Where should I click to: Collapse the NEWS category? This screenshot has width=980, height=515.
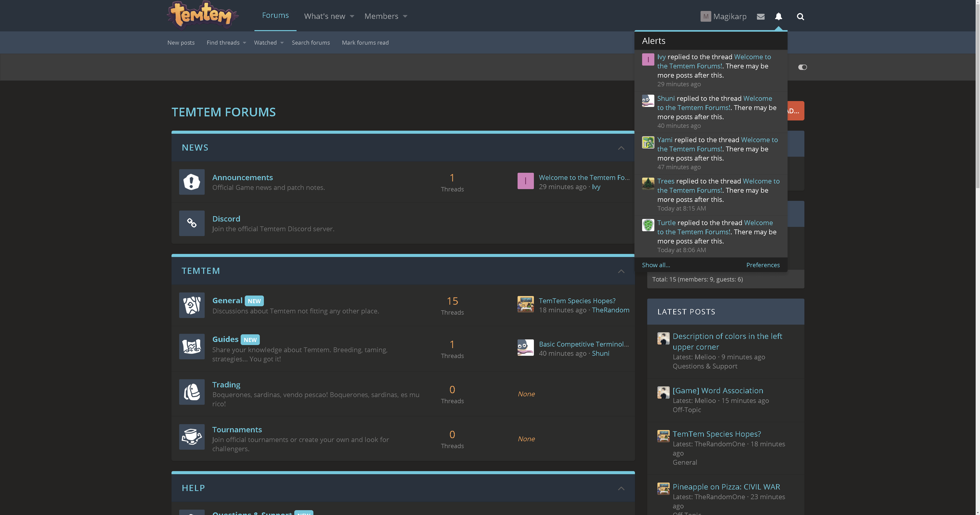coord(621,148)
